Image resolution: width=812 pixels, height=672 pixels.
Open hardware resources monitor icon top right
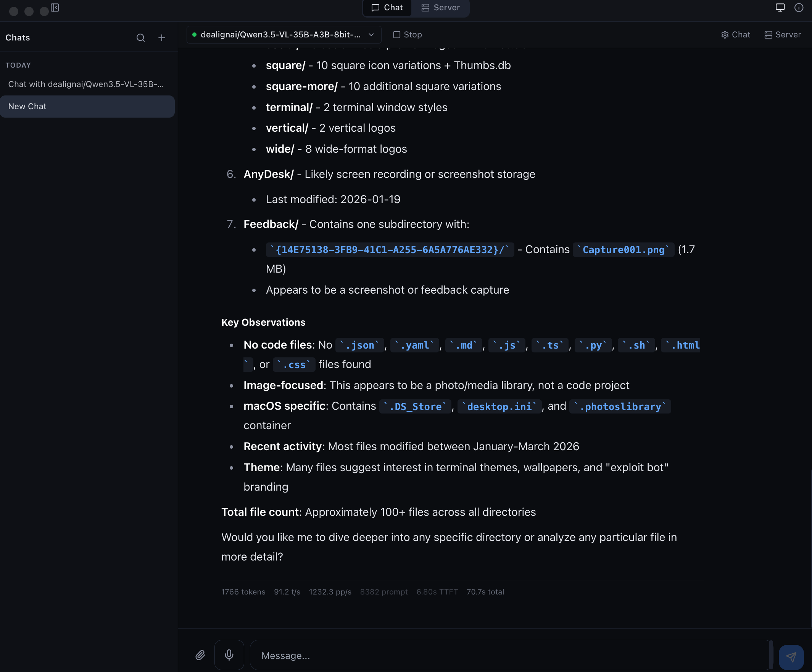pyautogui.click(x=780, y=8)
